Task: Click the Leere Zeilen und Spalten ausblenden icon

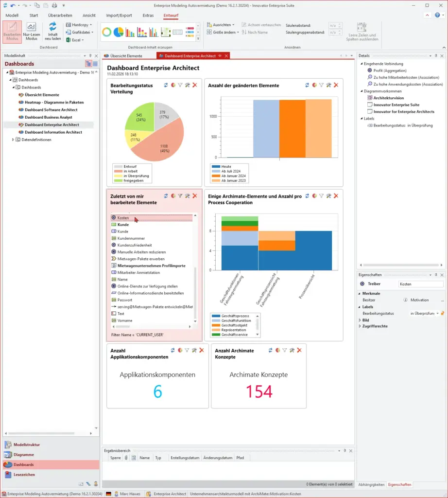Action: 362,28
